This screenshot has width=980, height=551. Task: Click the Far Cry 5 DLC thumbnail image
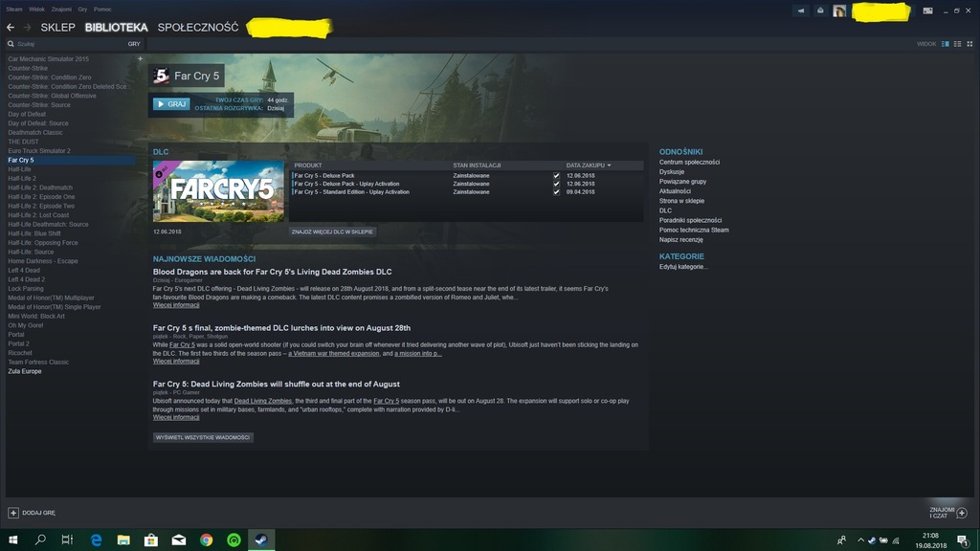218,191
